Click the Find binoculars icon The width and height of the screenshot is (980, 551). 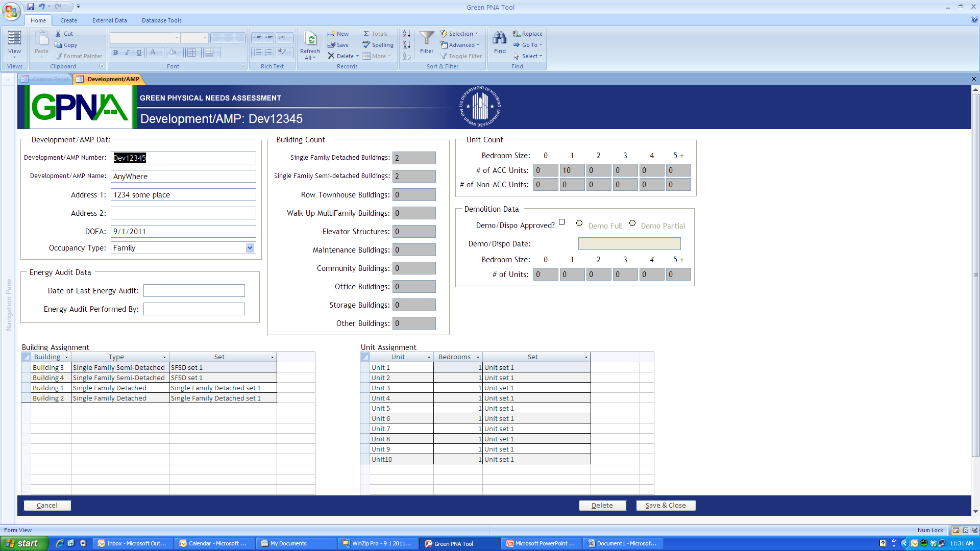499,38
